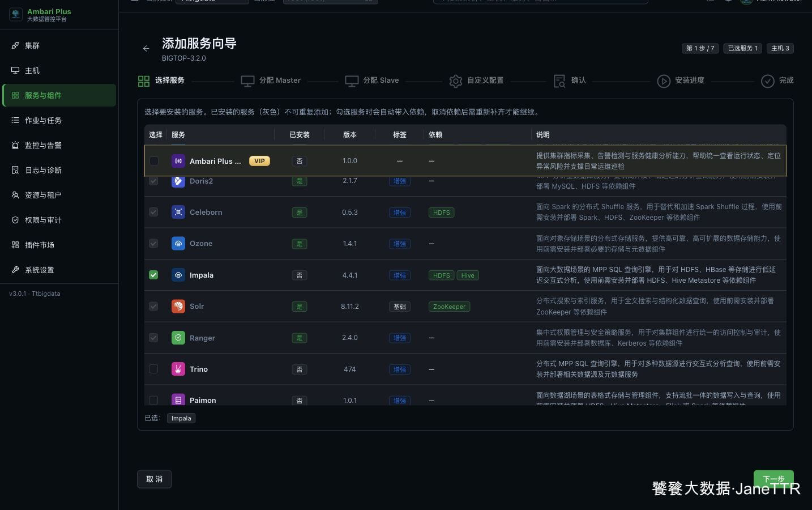Click the 已安装 column header
Viewport: 812px width, 510px height.
click(300, 135)
